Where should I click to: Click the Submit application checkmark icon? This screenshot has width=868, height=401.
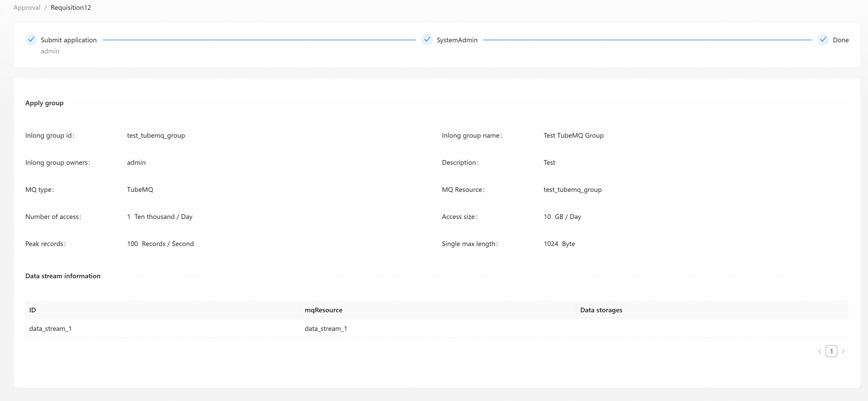[x=31, y=40]
